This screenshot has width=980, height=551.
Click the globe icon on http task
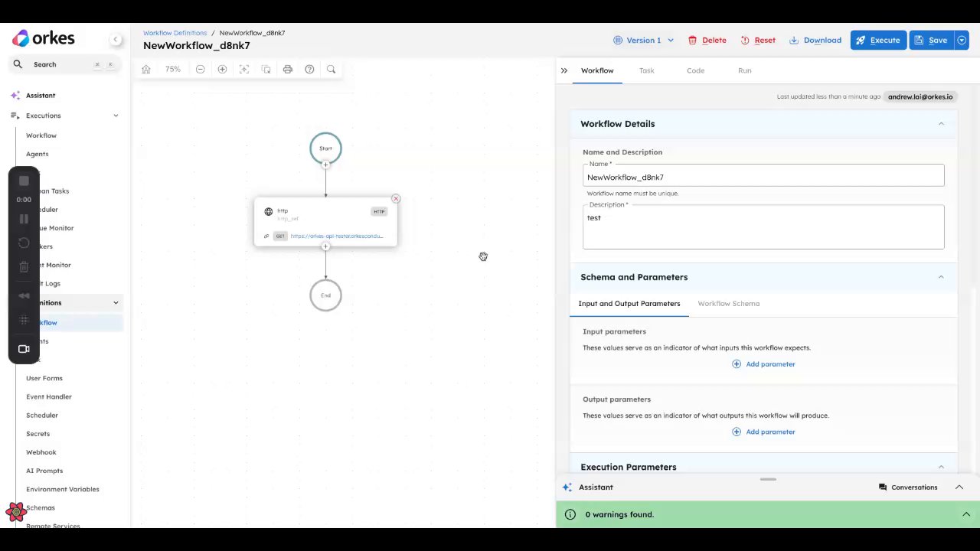coord(269,211)
